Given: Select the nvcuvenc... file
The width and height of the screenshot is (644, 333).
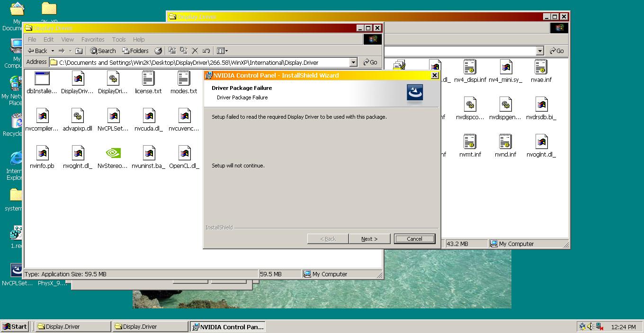Looking at the screenshot, I should click(184, 120).
